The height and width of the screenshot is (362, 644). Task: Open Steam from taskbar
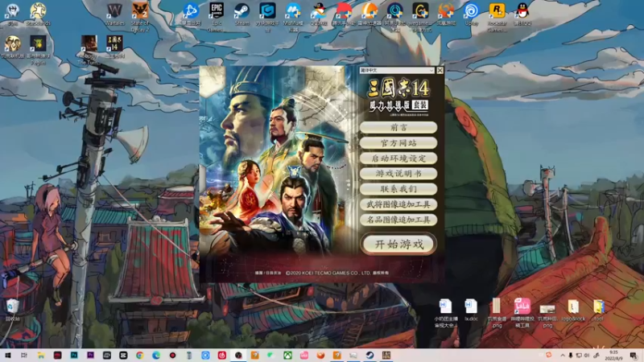pos(369,356)
